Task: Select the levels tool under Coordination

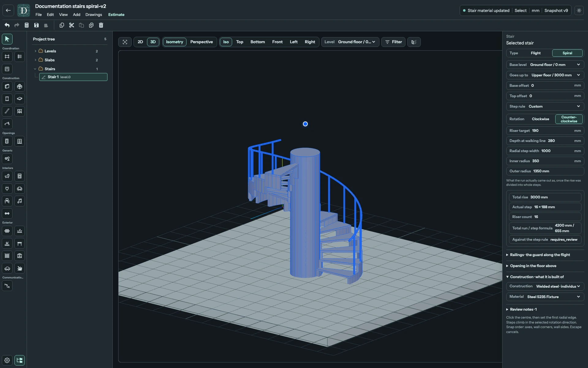Action: [20, 56]
